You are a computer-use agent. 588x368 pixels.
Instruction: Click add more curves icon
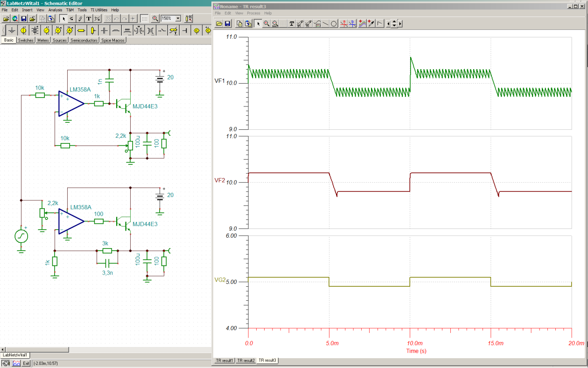click(x=362, y=23)
